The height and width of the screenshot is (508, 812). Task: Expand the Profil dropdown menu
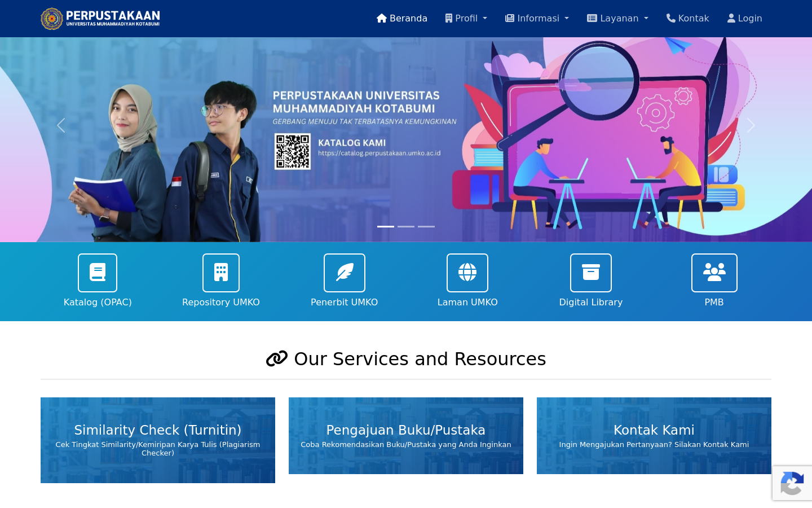point(466,18)
